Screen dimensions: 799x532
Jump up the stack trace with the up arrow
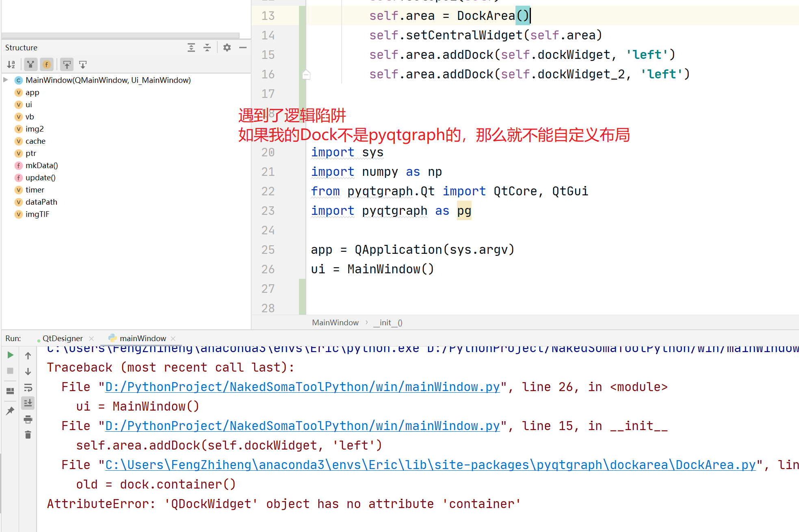coord(28,355)
